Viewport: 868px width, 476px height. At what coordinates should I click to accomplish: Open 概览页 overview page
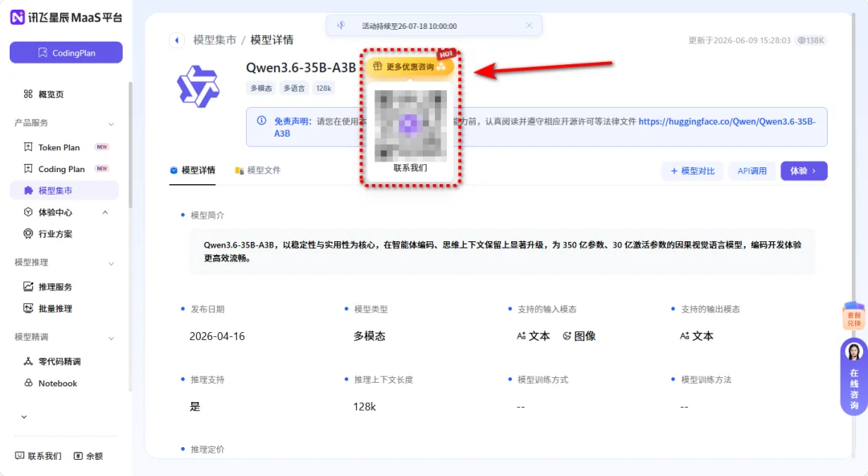[51, 94]
